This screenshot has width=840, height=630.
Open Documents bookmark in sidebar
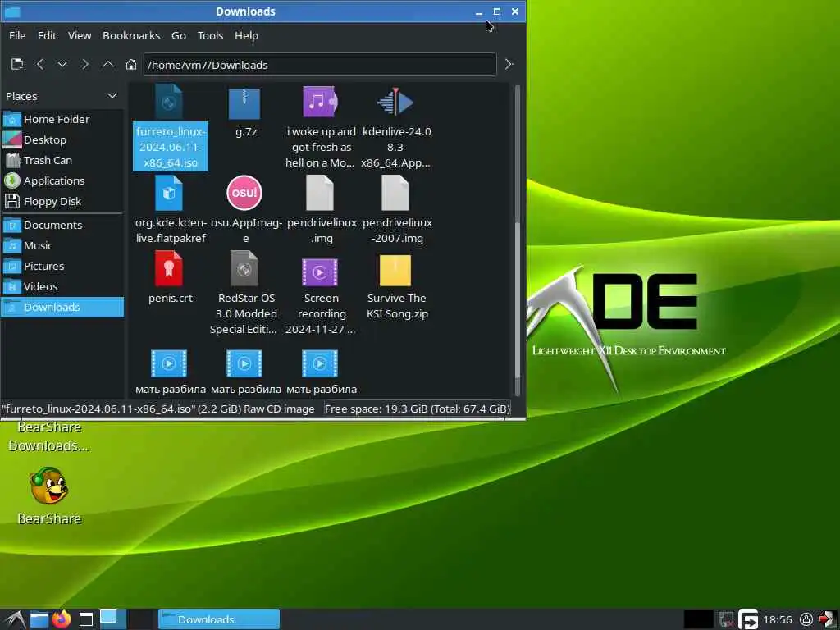coord(62,225)
